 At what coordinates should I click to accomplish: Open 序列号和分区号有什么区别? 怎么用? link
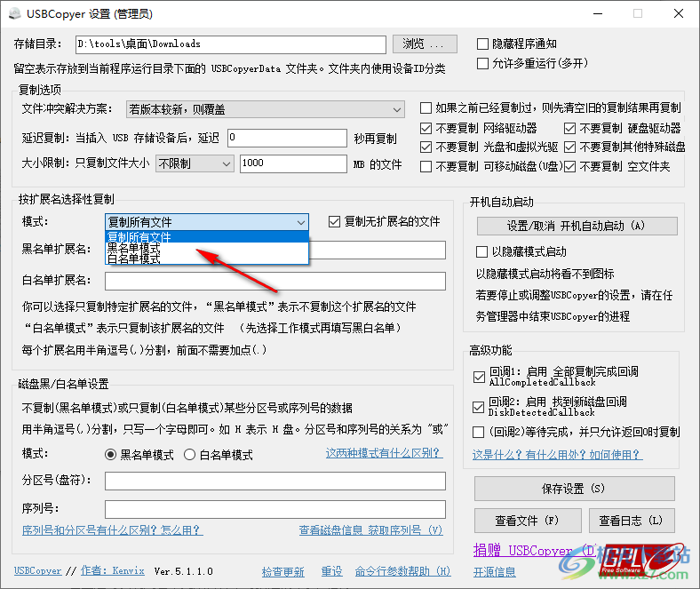113,530
